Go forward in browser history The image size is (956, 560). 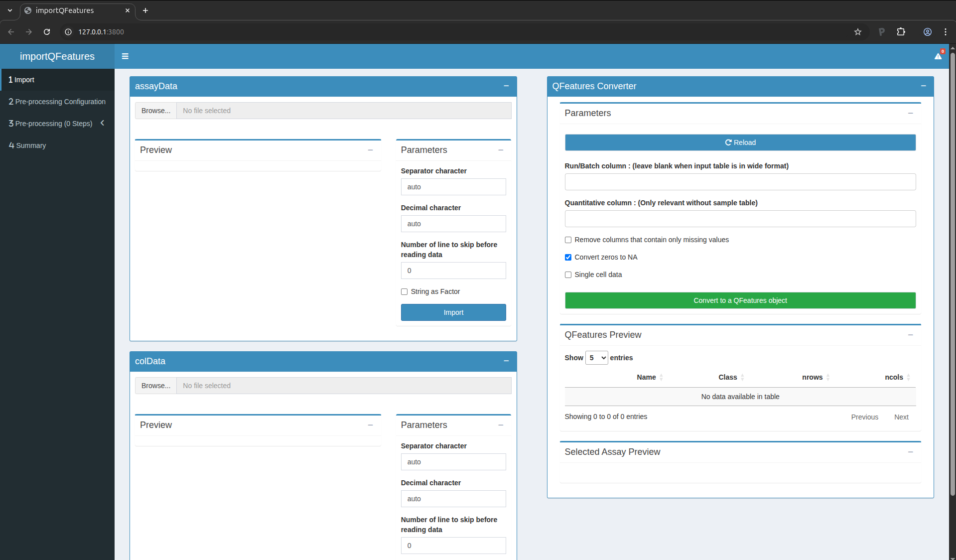[29, 32]
